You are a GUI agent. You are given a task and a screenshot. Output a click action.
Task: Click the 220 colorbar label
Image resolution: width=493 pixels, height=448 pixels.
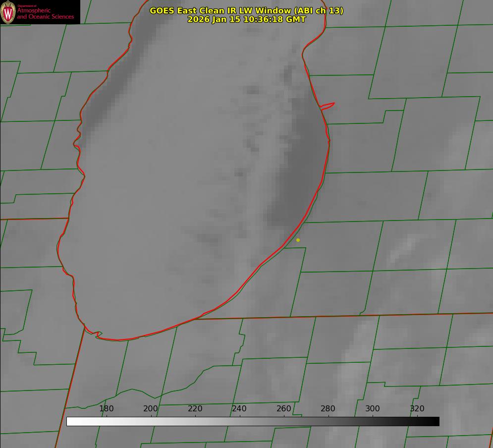pos(195,408)
